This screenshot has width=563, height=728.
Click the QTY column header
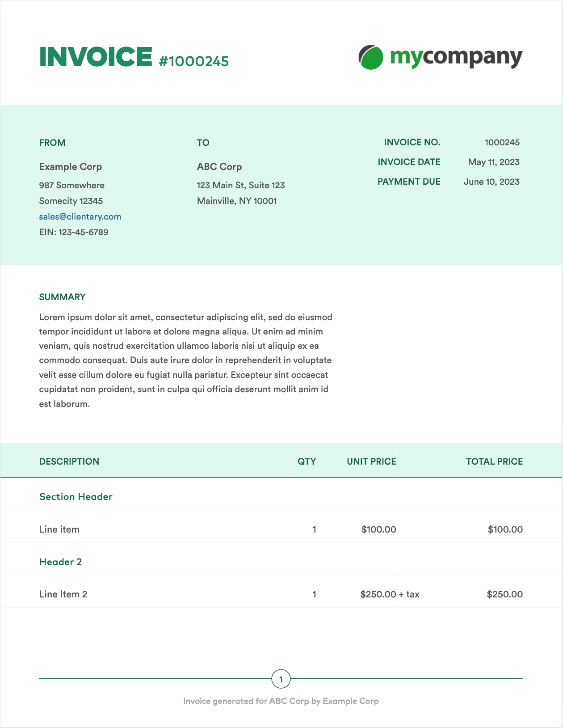click(x=307, y=461)
